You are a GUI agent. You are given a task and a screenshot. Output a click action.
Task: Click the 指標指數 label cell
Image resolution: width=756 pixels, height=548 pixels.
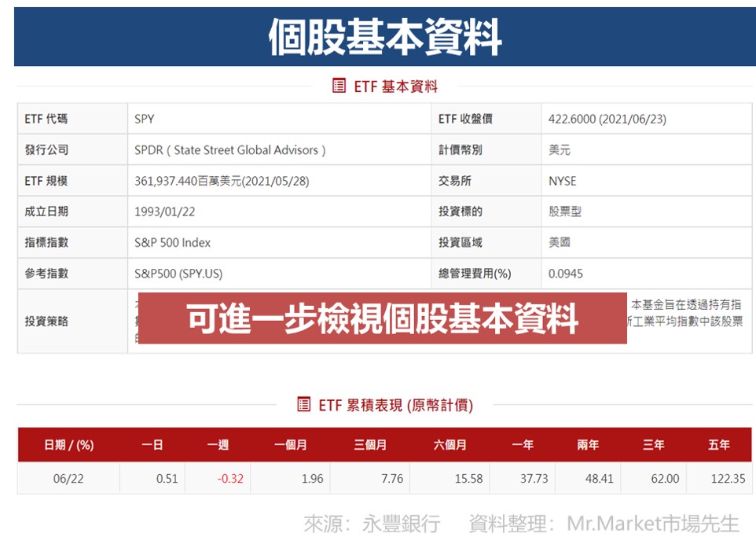[x=72, y=242]
